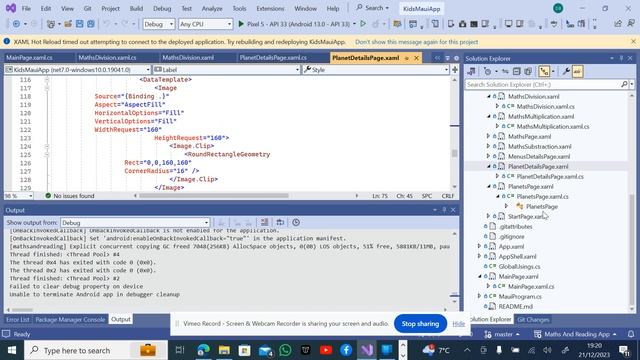The width and height of the screenshot is (640, 360).
Task: Click the Save icon in main toolbar
Action: pyautogui.click(x=80, y=24)
